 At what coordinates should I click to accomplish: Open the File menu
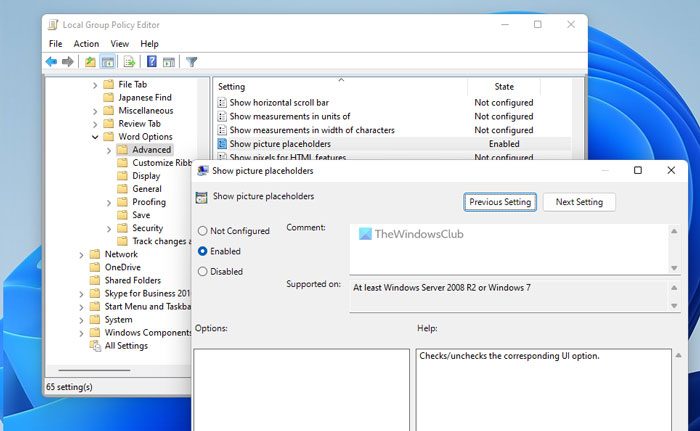pos(56,44)
